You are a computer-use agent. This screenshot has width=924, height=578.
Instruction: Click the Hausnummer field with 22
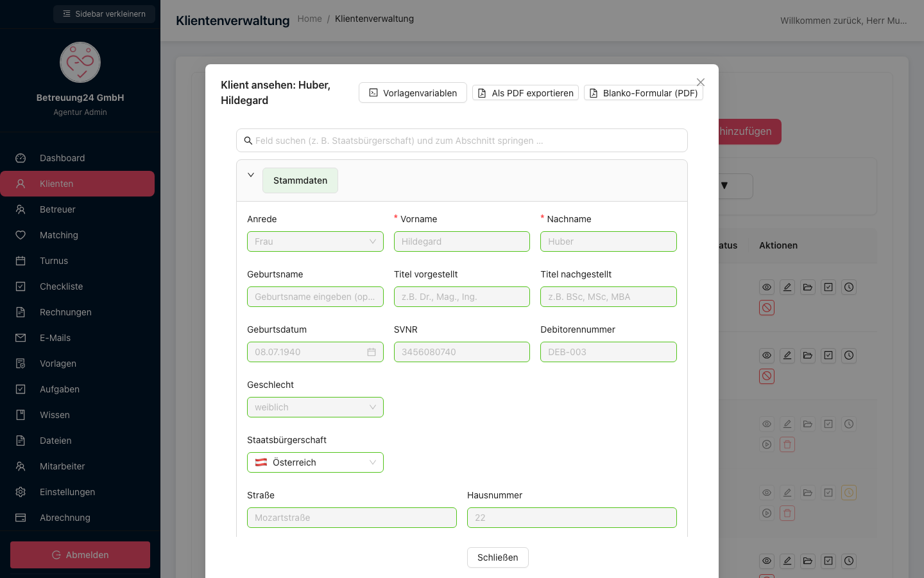click(x=572, y=518)
